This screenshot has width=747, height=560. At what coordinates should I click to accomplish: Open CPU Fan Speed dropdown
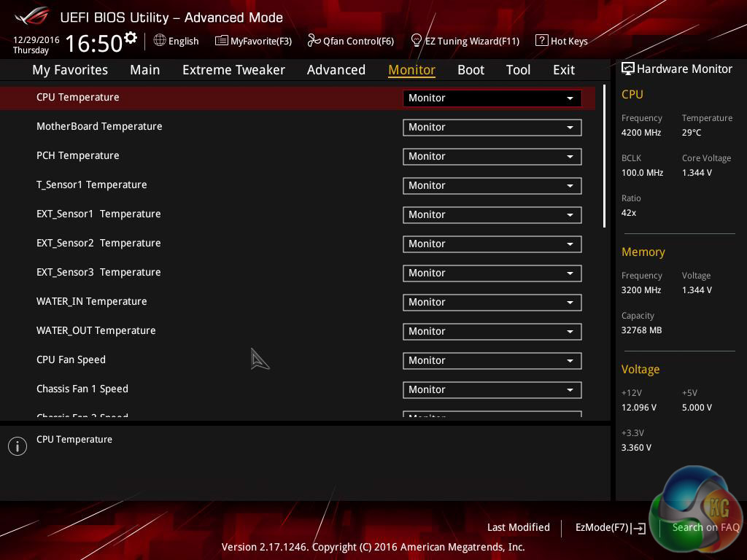coord(492,361)
